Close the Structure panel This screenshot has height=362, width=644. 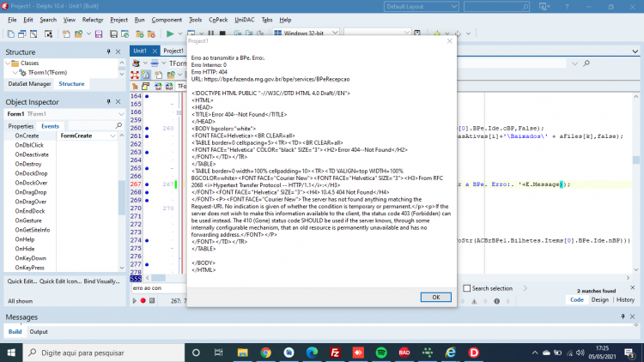coord(118,51)
